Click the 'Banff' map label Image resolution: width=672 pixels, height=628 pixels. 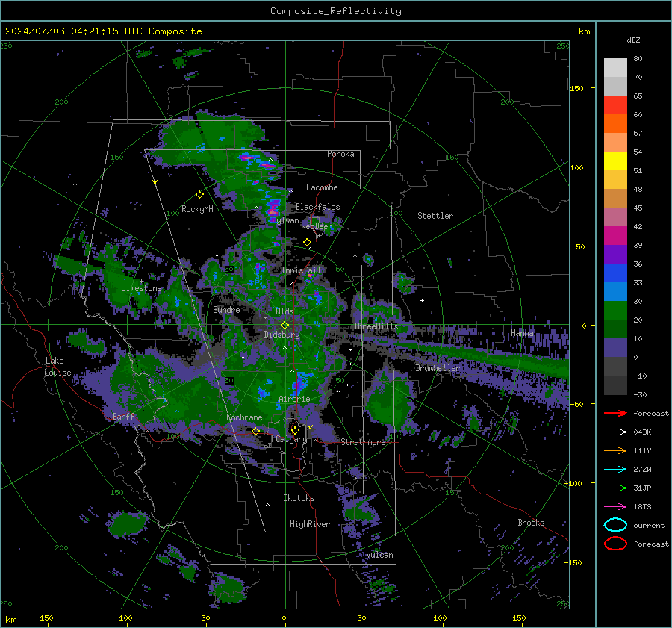click(123, 417)
